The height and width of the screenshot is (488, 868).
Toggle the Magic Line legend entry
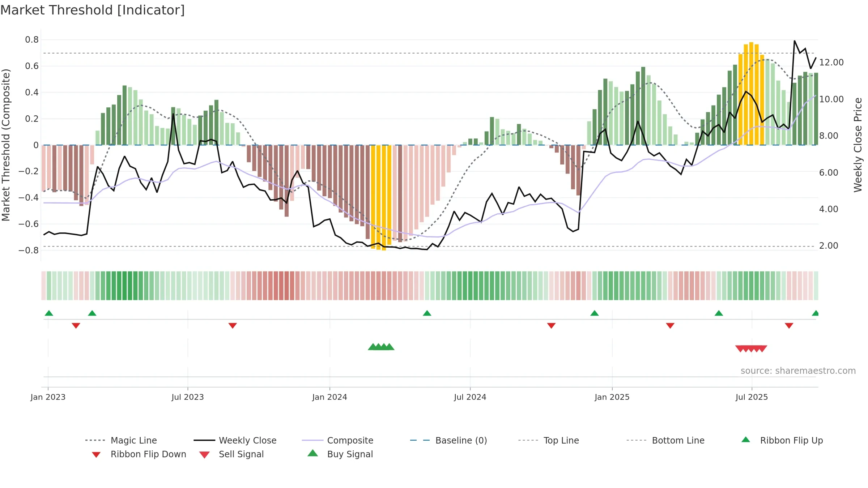[121, 440]
